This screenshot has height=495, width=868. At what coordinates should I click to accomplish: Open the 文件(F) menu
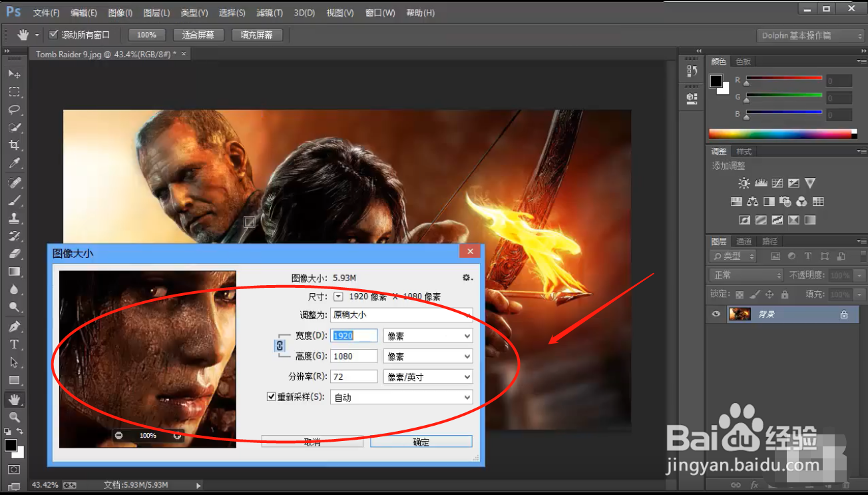point(46,13)
